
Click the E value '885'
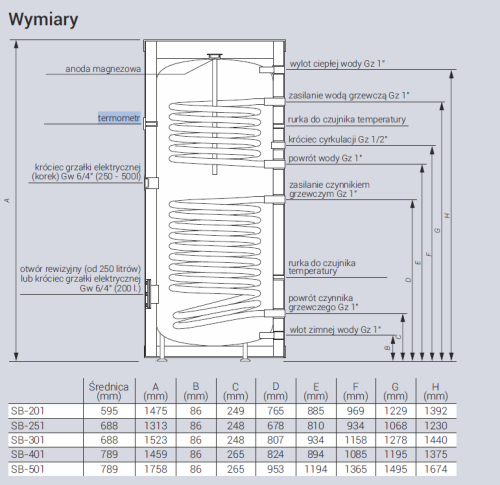pos(316,411)
